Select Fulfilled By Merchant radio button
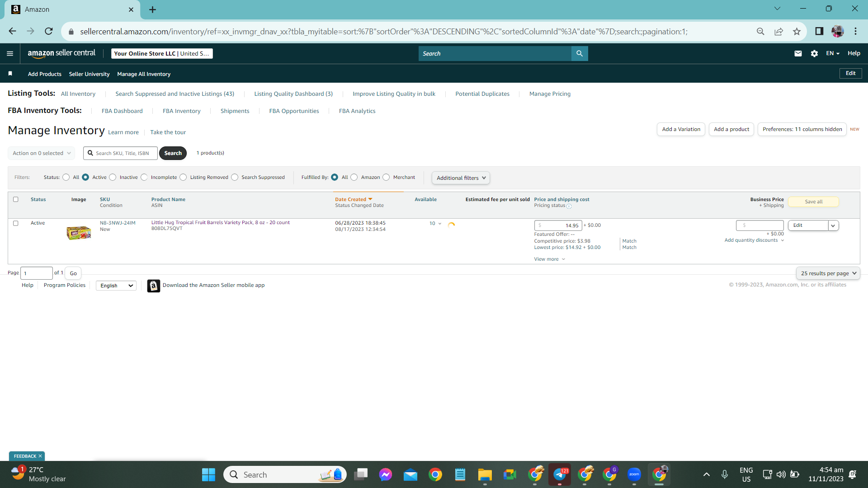The width and height of the screenshot is (868, 488). point(386,177)
